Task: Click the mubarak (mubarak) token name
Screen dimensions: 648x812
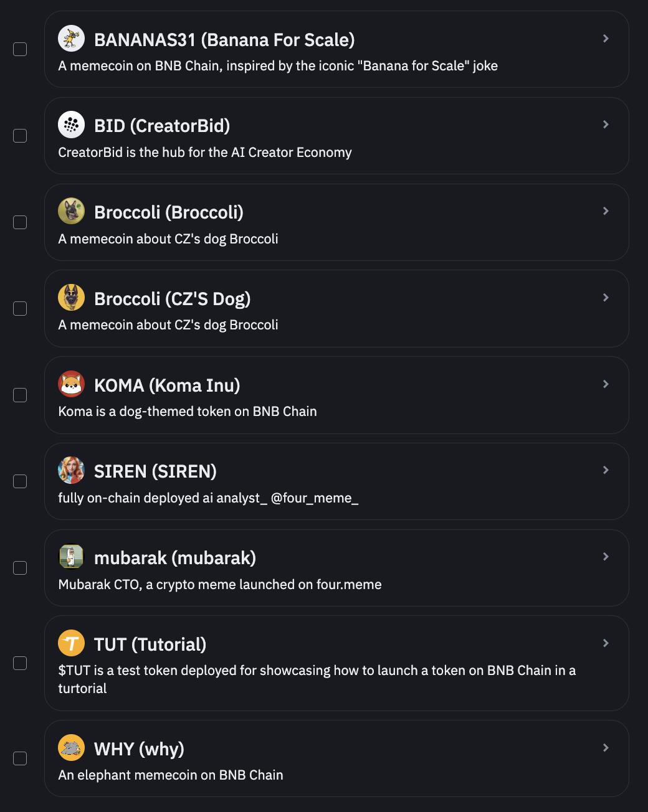Action: coord(176,557)
